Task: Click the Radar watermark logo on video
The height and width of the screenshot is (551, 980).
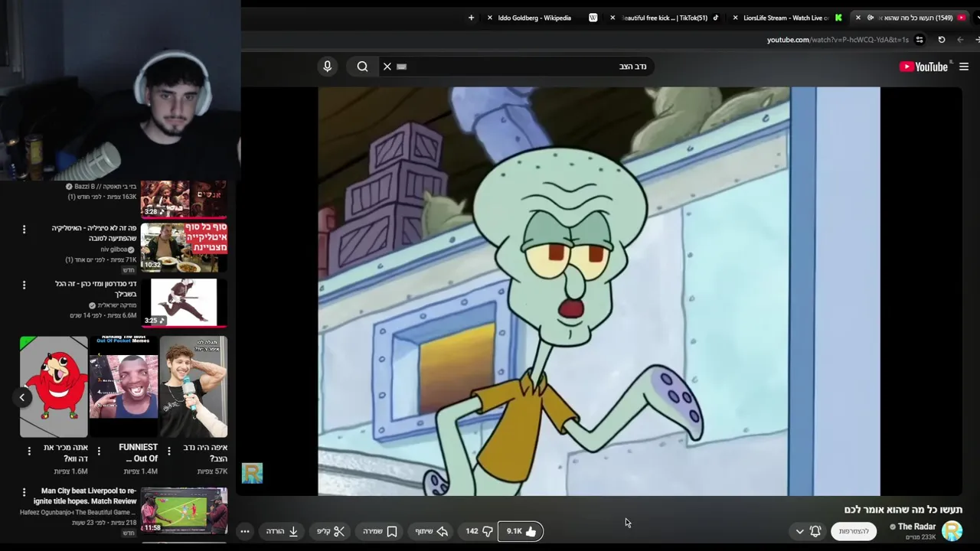Action: click(252, 473)
